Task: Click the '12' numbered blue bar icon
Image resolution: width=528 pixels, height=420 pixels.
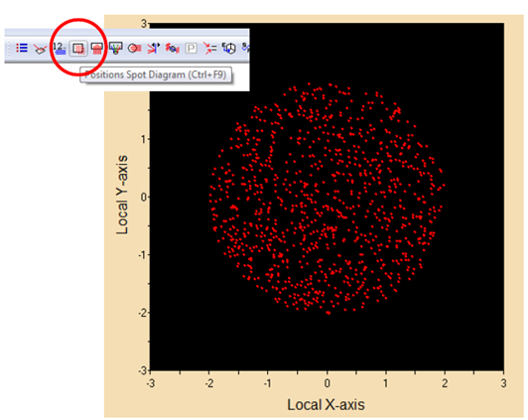Action: (x=60, y=49)
